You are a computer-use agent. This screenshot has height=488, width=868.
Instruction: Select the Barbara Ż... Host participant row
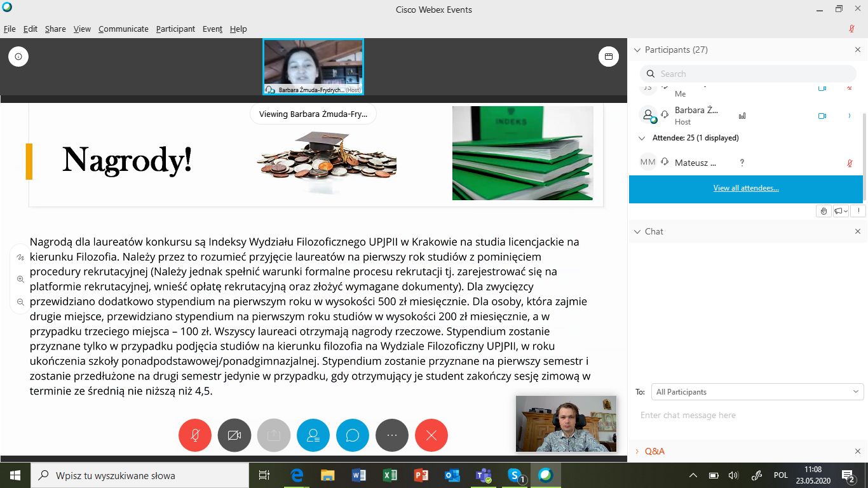746,116
